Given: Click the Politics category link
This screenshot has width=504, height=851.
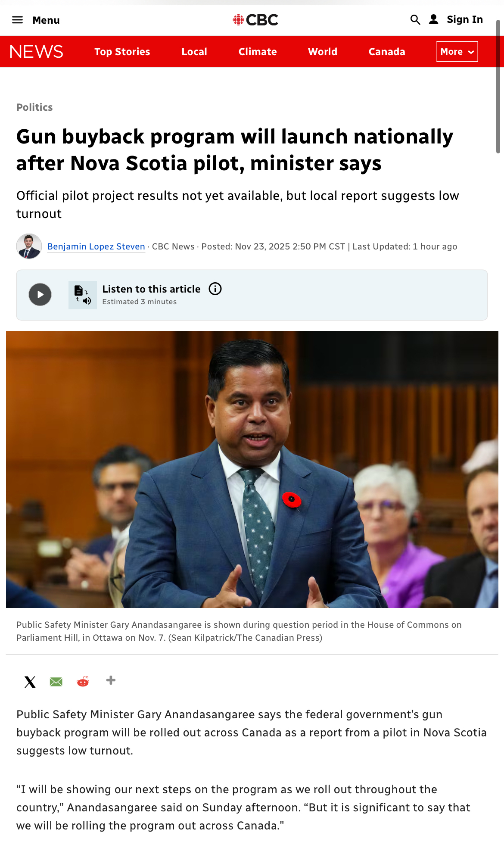Looking at the screenshot, I should coord(34,107).
